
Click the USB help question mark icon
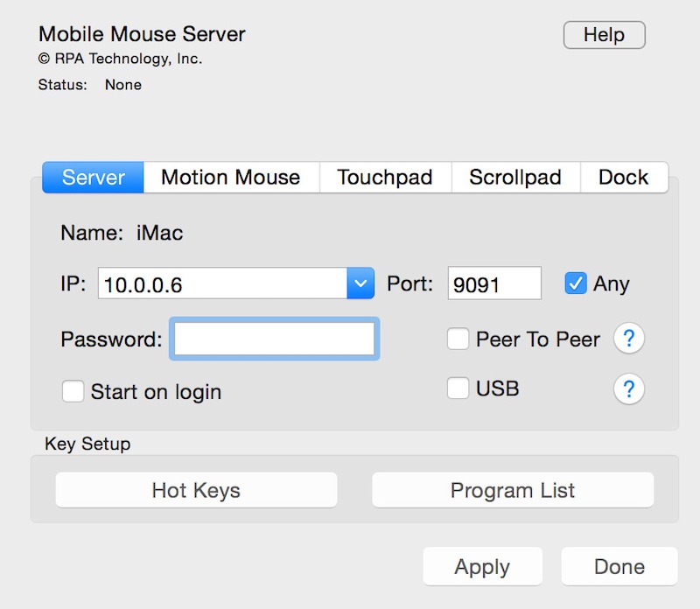click(629, 388)
